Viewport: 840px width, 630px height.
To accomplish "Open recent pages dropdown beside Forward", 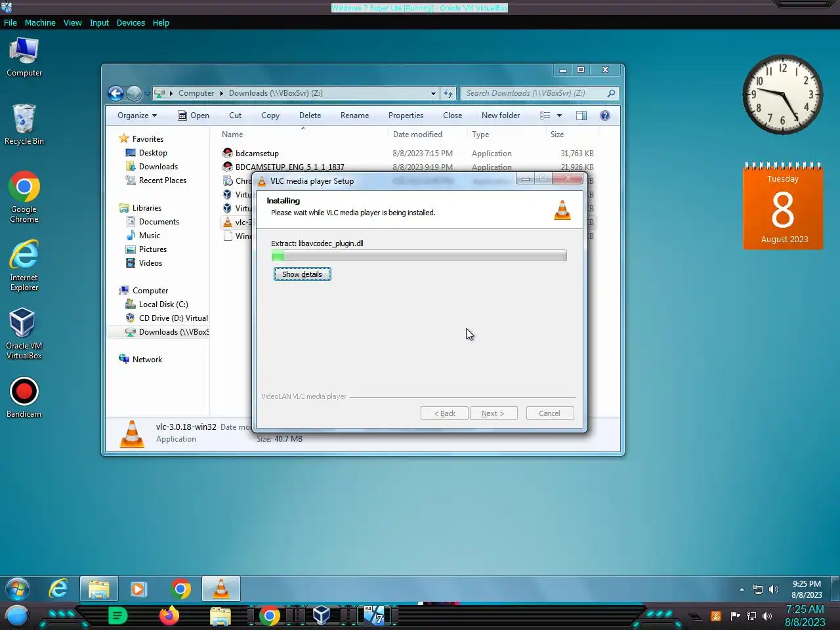I will tap(147, 93).
